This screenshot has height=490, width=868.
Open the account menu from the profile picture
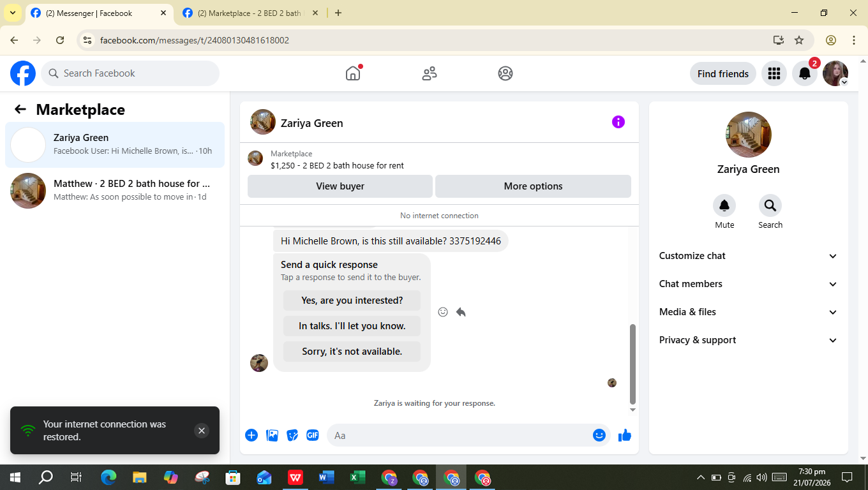835,73
